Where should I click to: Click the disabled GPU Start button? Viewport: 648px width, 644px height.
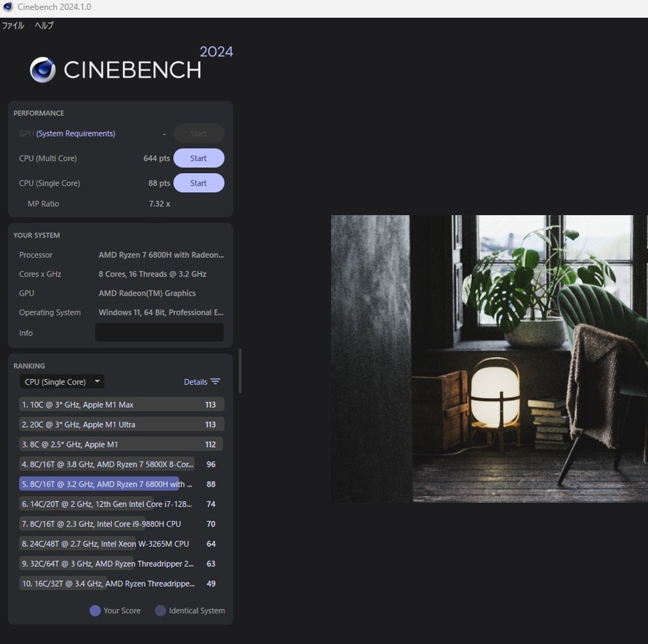198,134
